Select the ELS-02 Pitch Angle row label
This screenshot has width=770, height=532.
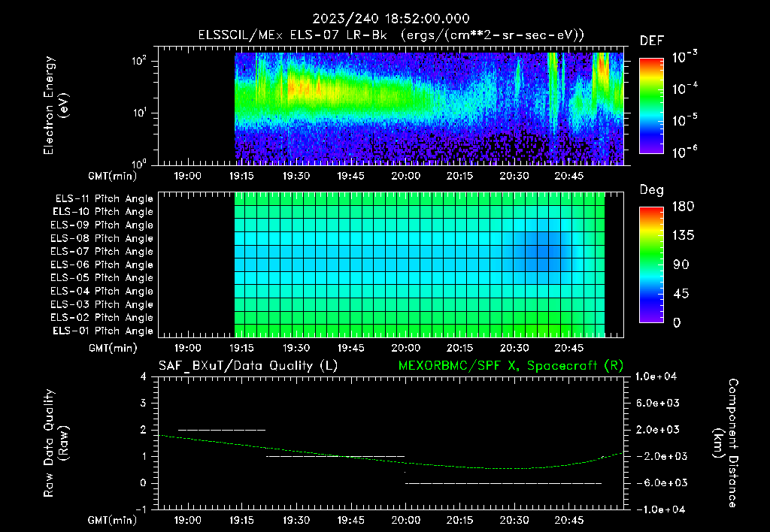click(102, 318)
